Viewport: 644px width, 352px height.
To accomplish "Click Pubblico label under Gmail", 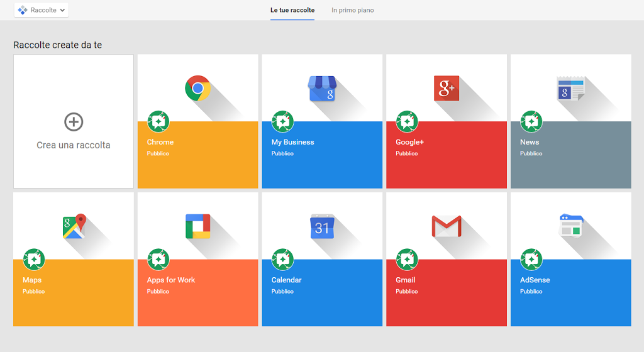I will [x=407, y=291].
